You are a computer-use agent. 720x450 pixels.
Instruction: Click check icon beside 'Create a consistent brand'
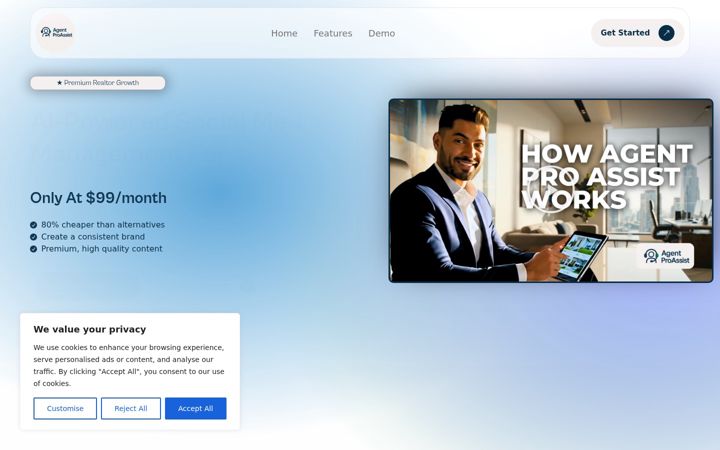(x=34, y=237)
